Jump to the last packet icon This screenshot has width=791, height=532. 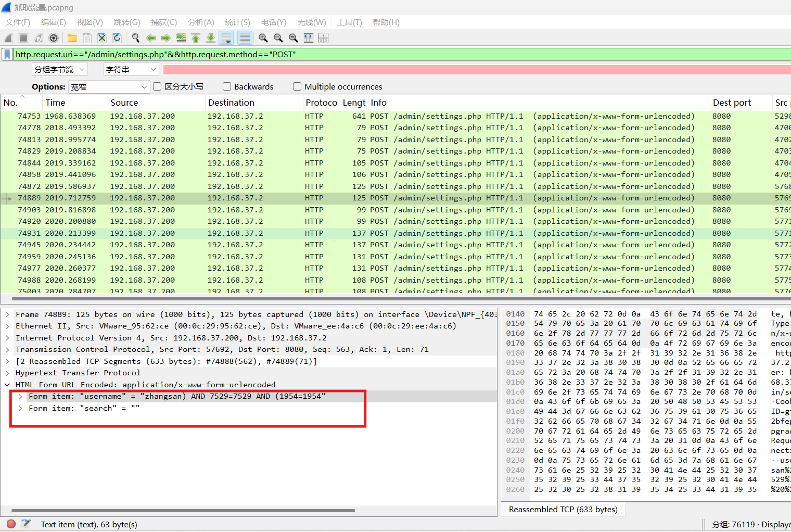211,38
